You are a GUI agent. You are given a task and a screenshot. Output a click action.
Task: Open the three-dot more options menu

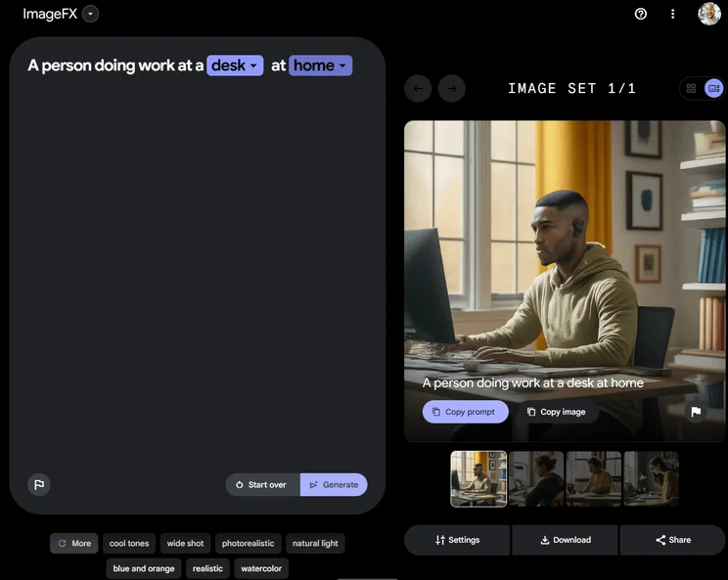pos(673,14)
